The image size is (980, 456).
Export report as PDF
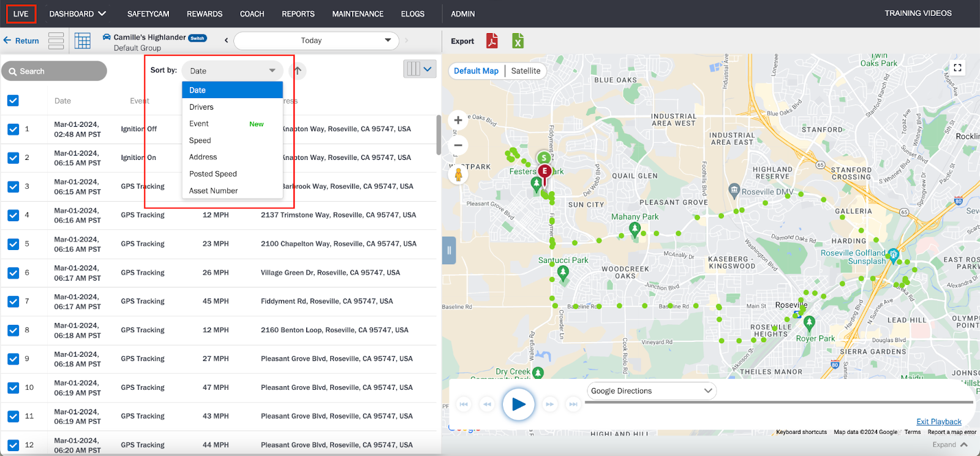[492, 40]
